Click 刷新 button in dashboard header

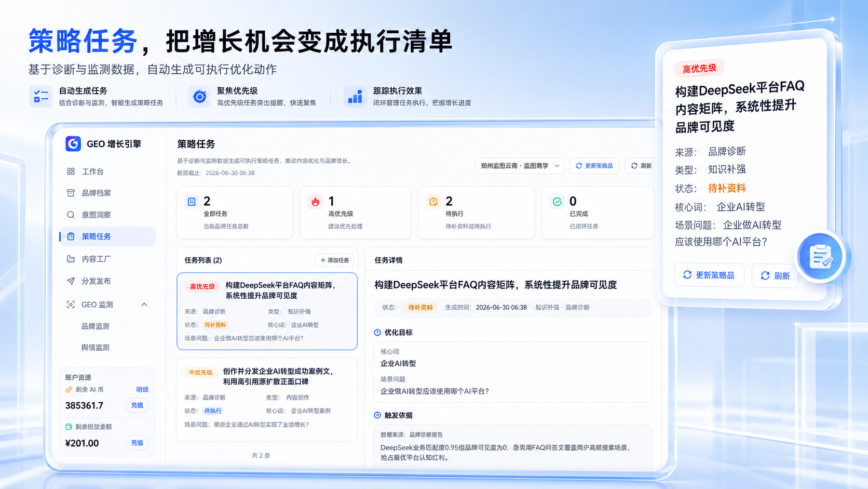click(x=641, y=166)
